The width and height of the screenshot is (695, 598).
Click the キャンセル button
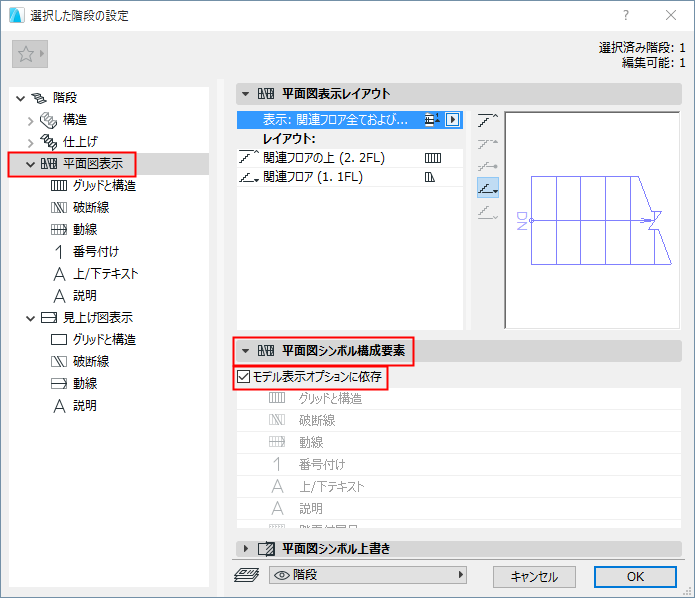click(534, 577)
